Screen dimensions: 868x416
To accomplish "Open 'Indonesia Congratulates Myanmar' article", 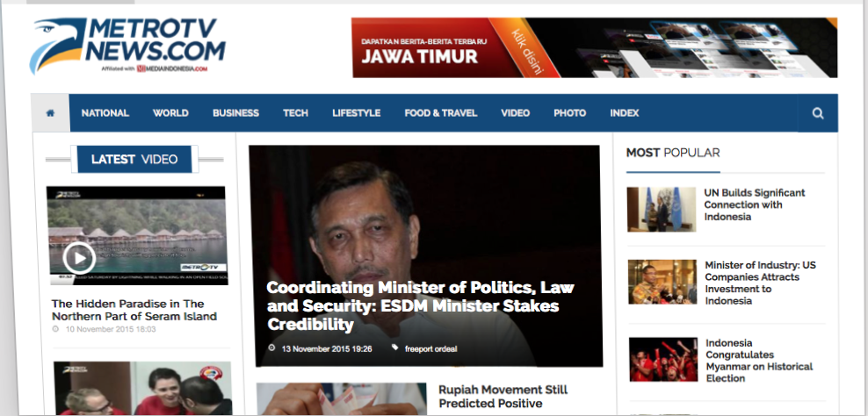I will (x=759, y=361).
